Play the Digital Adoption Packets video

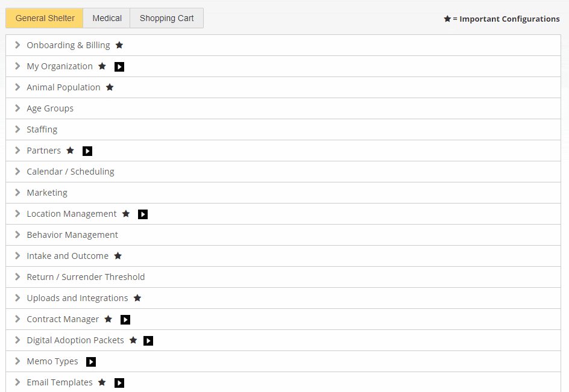click(x=148, y=340)
